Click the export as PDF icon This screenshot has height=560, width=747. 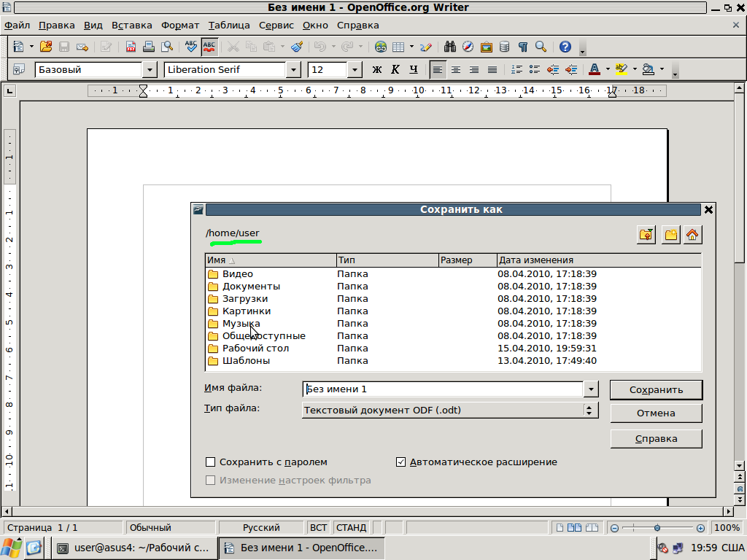pos(131,47)
